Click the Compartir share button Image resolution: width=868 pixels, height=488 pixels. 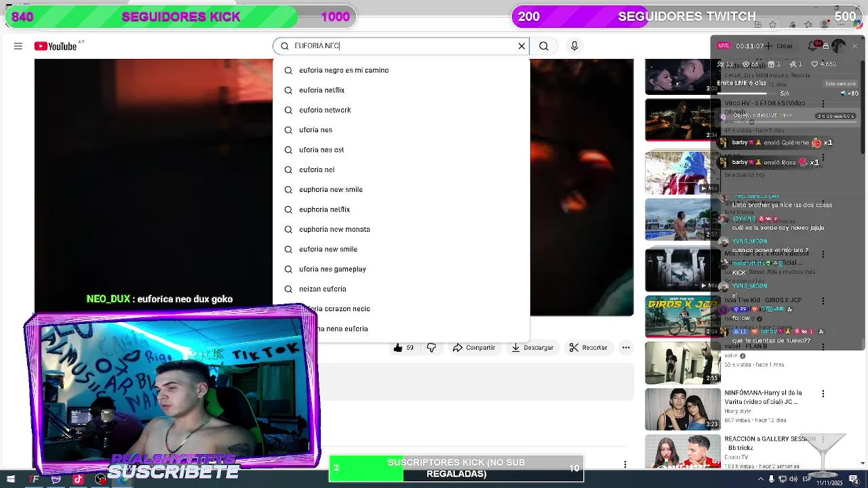coord(473,348)
